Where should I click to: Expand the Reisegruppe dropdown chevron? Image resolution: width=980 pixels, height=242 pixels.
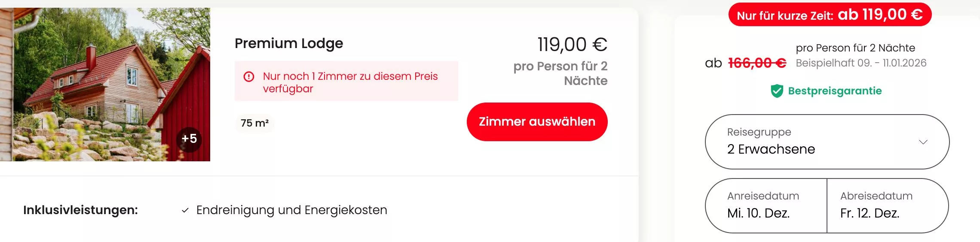tap(923, 142)
